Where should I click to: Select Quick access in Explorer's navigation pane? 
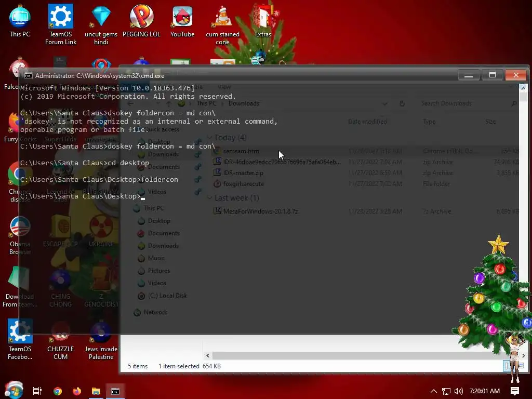click(162, 129)
